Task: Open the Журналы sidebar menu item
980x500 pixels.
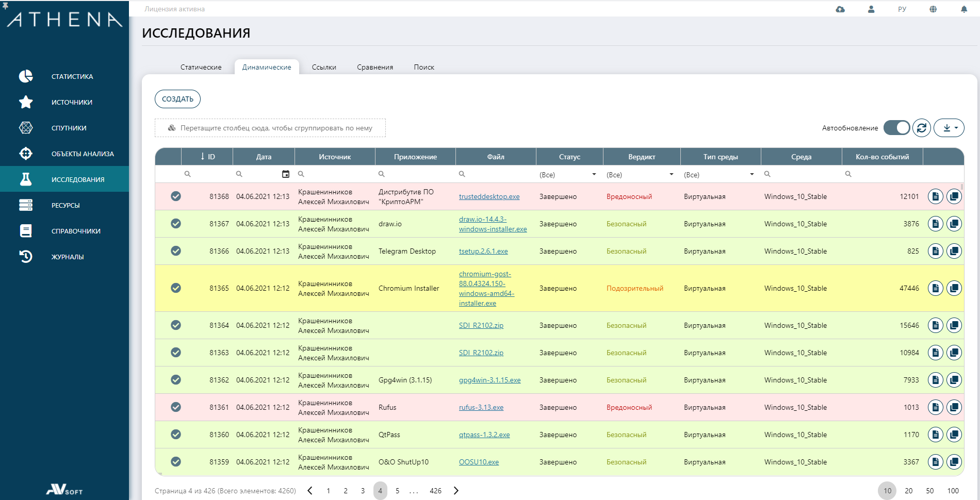Action: (x=67, y=257)
